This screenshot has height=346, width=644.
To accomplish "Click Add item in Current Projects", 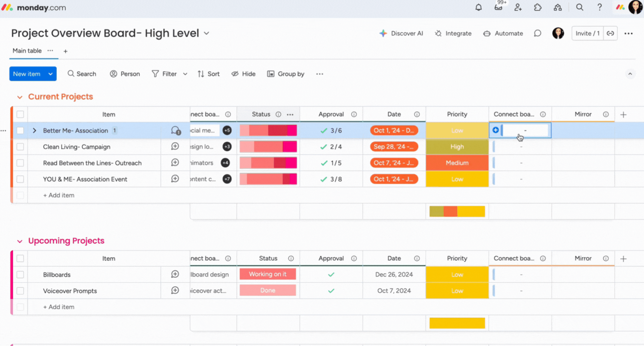I will pyautogui.click(x=59, y=195).
